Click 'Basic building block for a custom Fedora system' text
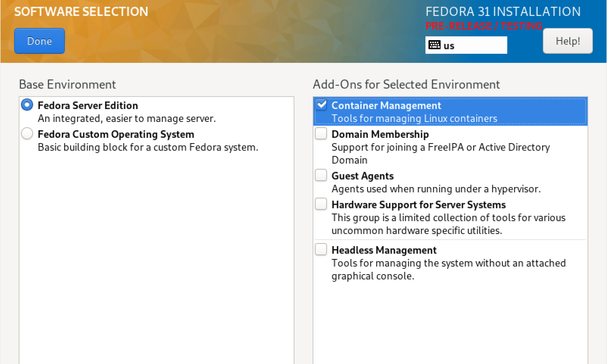Viewport: 607px width, 364px height. tap(148, 147)
